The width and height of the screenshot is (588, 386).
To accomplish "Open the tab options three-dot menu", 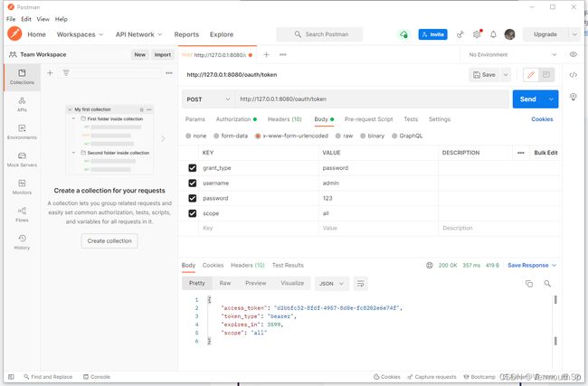I will (283, 55).
